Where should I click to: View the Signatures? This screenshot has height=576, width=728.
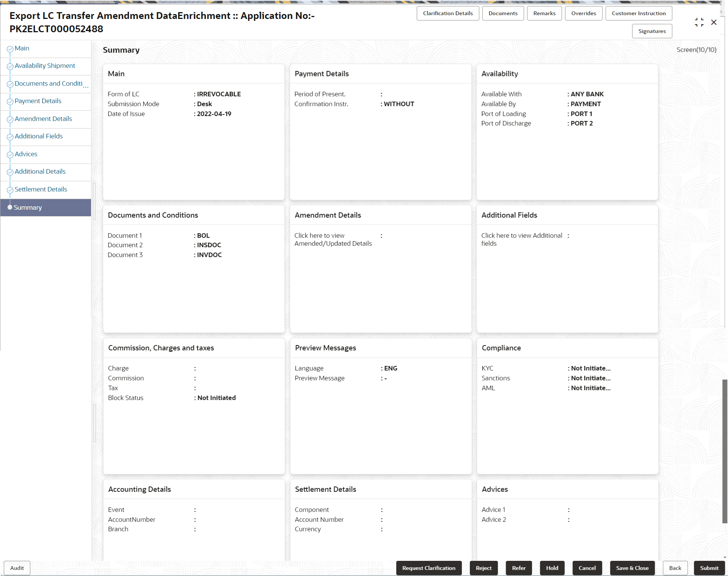point(652,31)
